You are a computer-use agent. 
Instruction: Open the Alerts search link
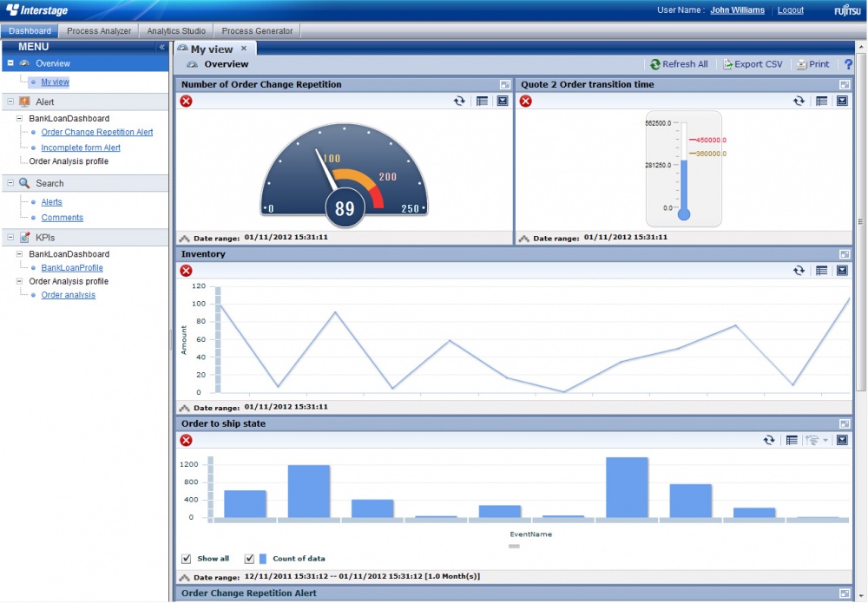(x=51, y=202)
